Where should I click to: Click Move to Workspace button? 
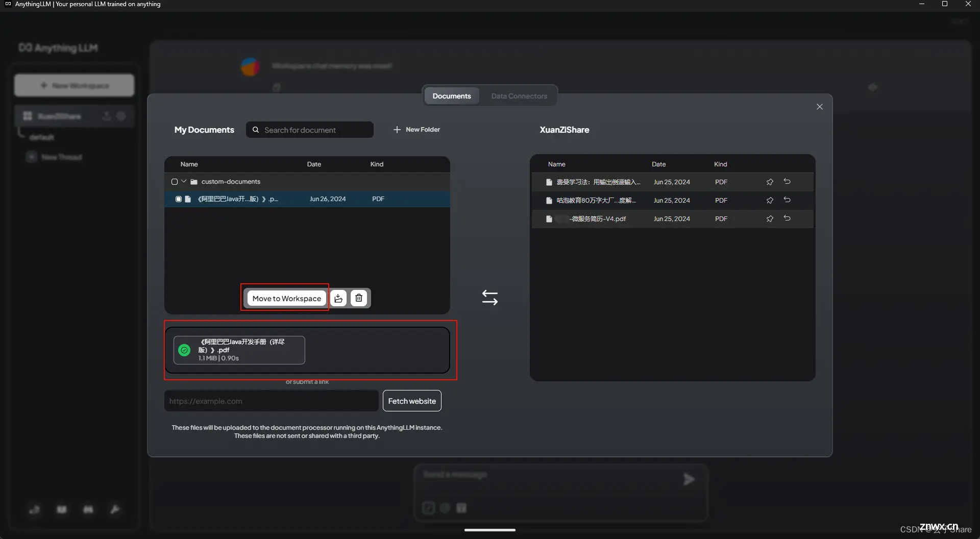tap(286, 298)
